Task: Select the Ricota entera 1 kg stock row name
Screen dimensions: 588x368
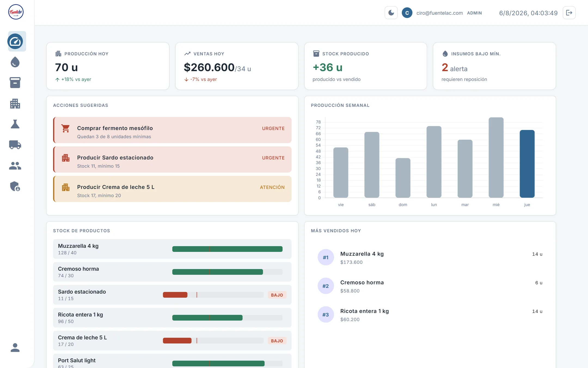Action: [x=81, y=315]
